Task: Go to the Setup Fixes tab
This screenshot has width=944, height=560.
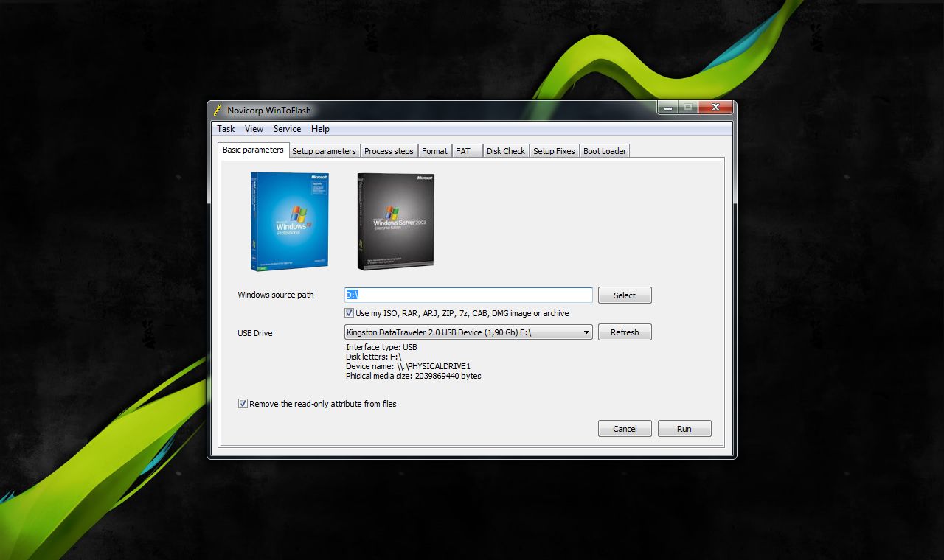Action: tap(554, 151)
